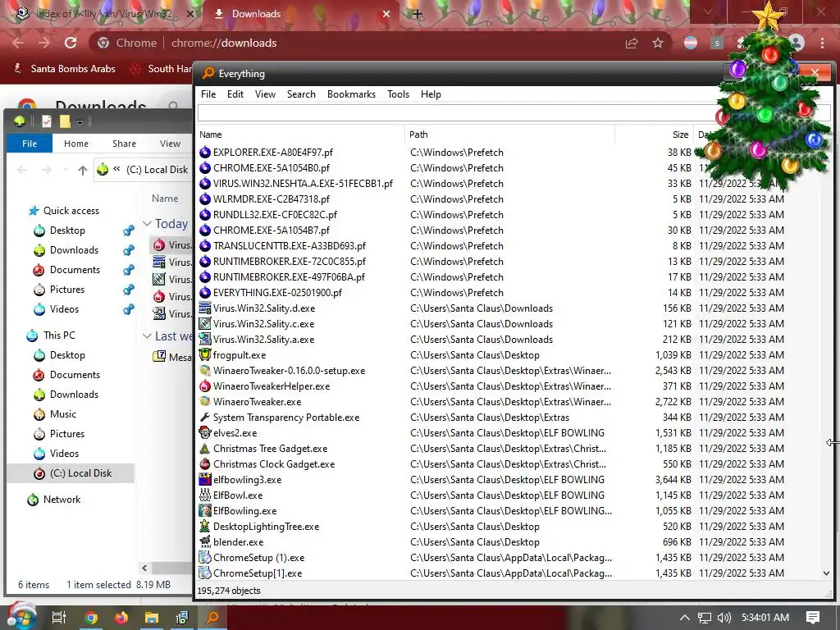
Task: Click the volume speaker tray icon
Action: (724, 618)
